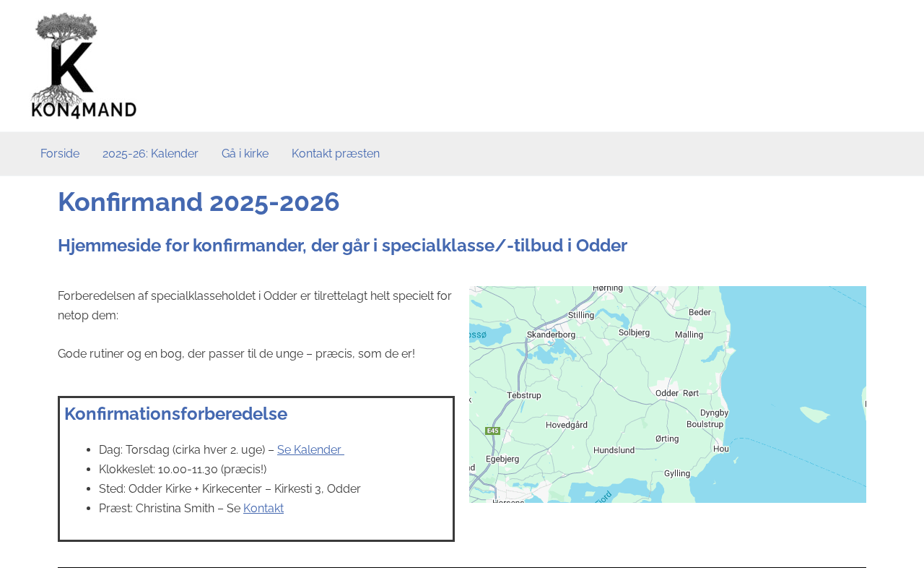Click the Malling label on the map
Image resolution: width=924 pixels, height=578 pixels.
[x=689, y=335]
